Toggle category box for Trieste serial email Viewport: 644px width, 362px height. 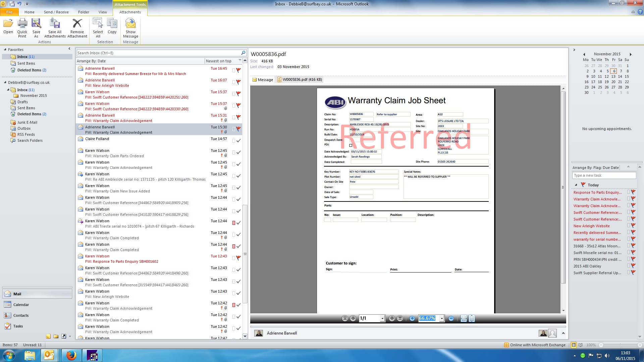[x=234, y=223]
